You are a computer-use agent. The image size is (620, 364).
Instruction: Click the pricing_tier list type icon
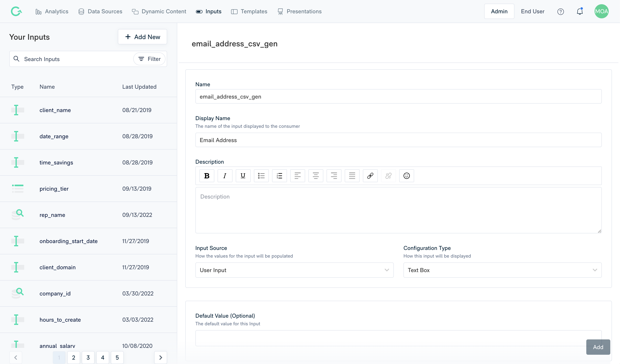[x=18, y=188]
